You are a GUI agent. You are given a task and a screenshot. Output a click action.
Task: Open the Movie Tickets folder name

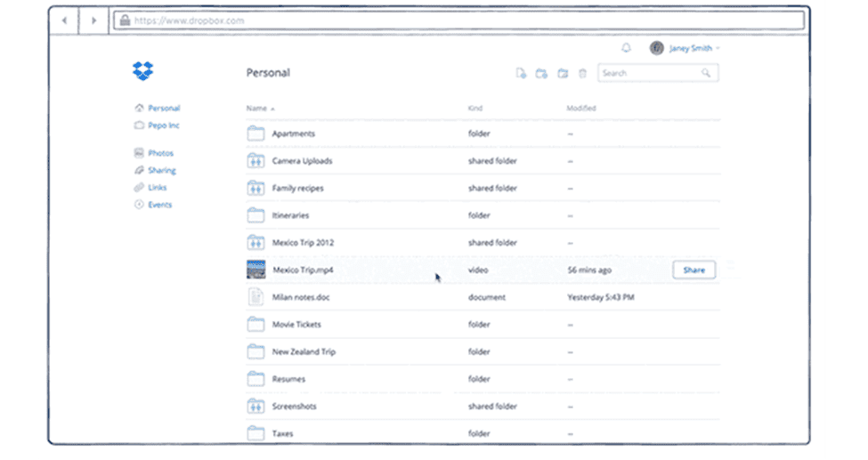[296, 325]
